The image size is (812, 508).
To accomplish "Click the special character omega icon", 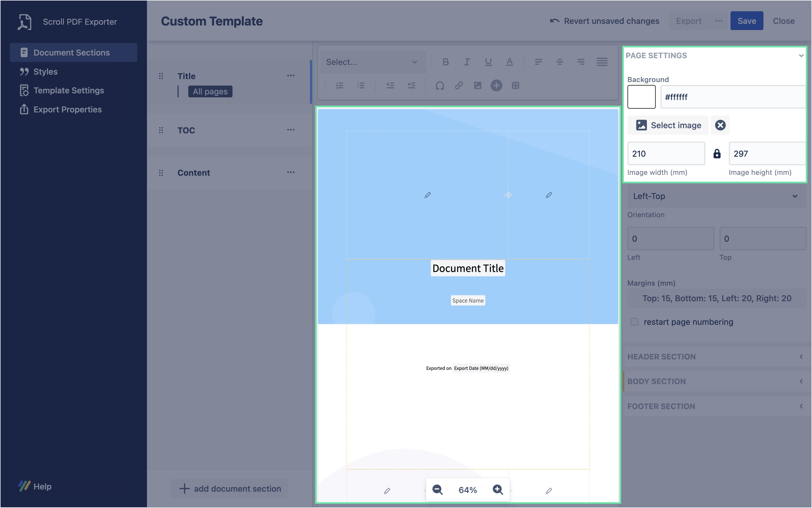I will coord(440,85).
